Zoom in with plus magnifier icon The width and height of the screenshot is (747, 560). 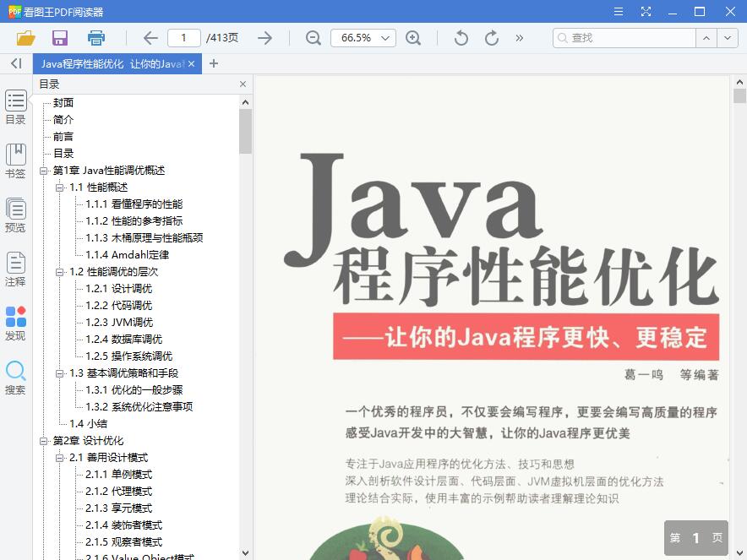coord(413,38)
